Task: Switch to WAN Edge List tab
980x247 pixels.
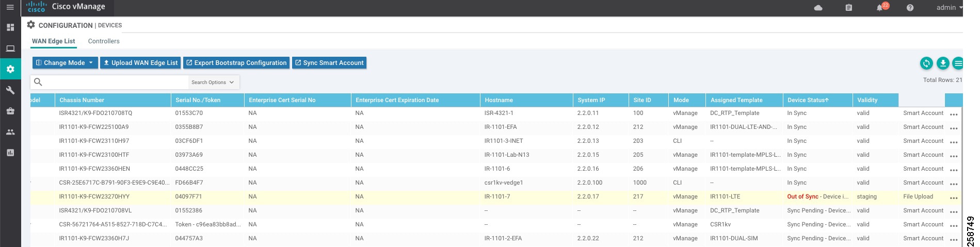Action: coord(53,41)
